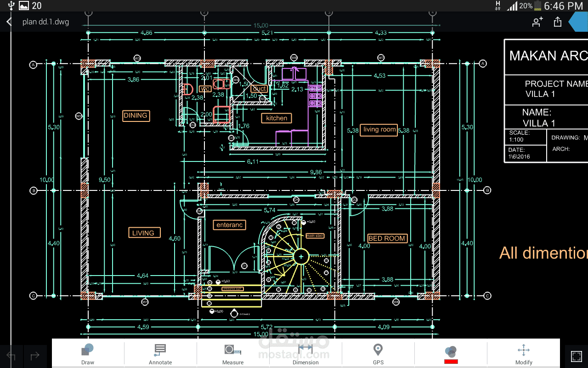
Task: Select the DINING room label
Action: tap(136, 115)
